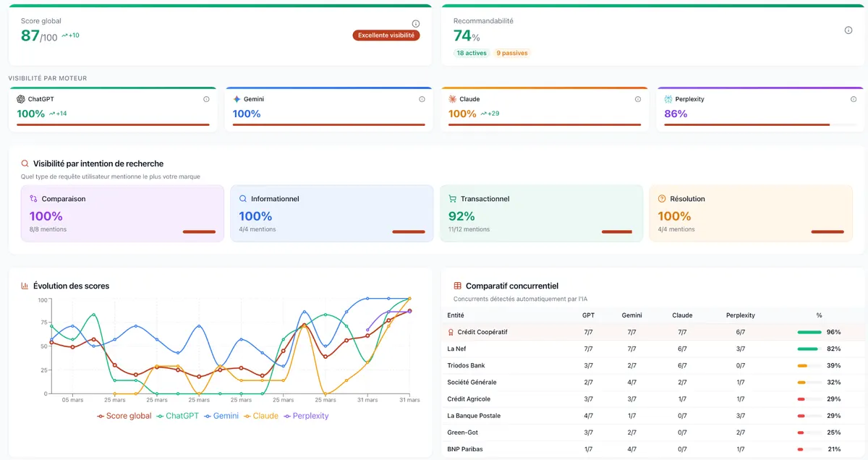The width and height of the screenshot is (868, 460).
Task: Click the info icon in Recommandabilité card
Action: click(x=848, y=30)
